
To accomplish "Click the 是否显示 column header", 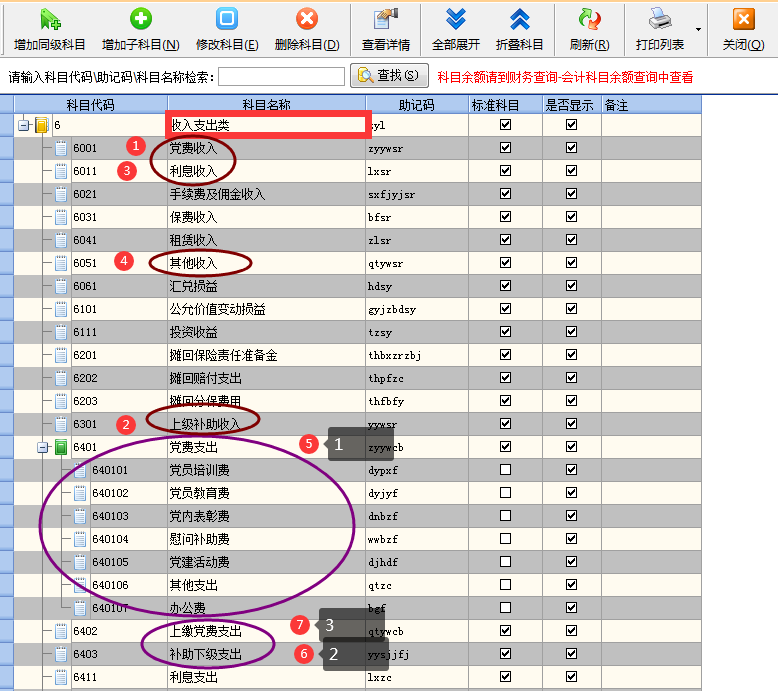I will click(571, 105).
